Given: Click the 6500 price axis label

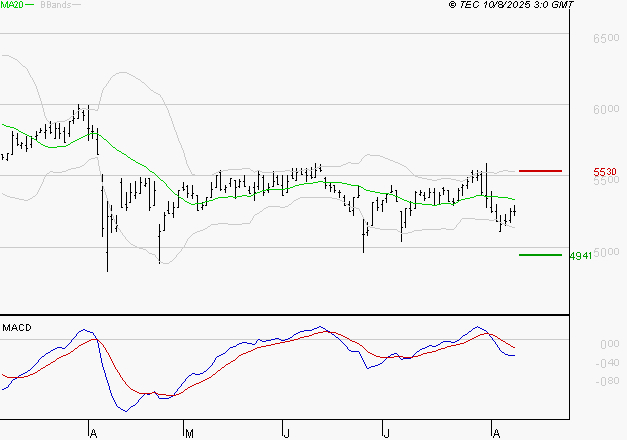Looking at the screenshot, I should [x=608, y=38].
